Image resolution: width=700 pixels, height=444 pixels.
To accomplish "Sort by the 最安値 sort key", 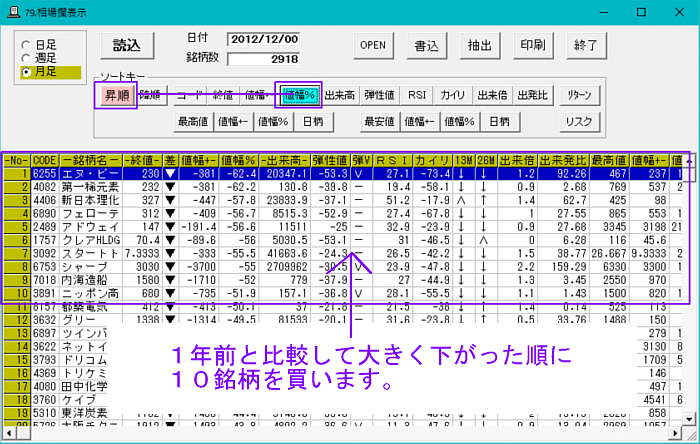I will 379,121.
